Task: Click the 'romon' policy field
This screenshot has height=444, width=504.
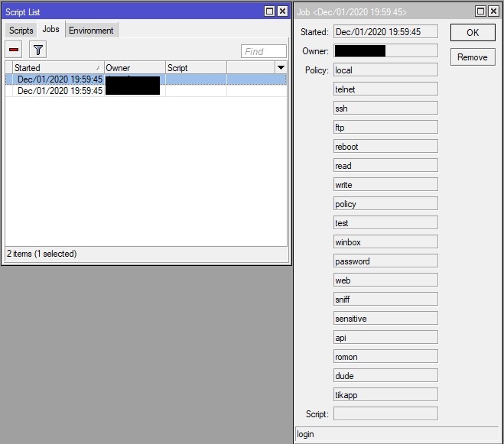Action: coord(385,357)
